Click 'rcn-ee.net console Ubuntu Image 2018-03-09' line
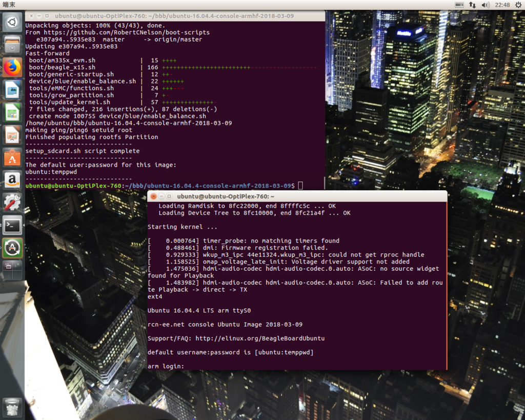Screen dimensions: 525x420 [x=225, y=325]
